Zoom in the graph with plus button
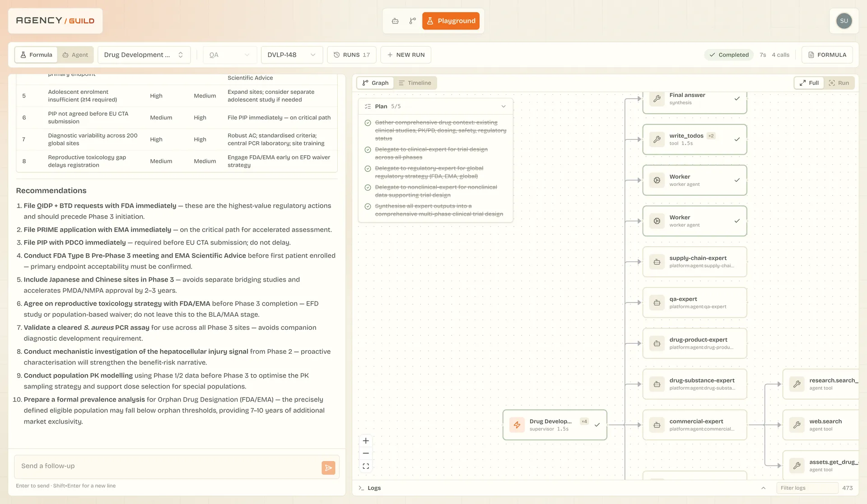Image resolution: width=867 pixels, height=504 pixels. [366, 441]
